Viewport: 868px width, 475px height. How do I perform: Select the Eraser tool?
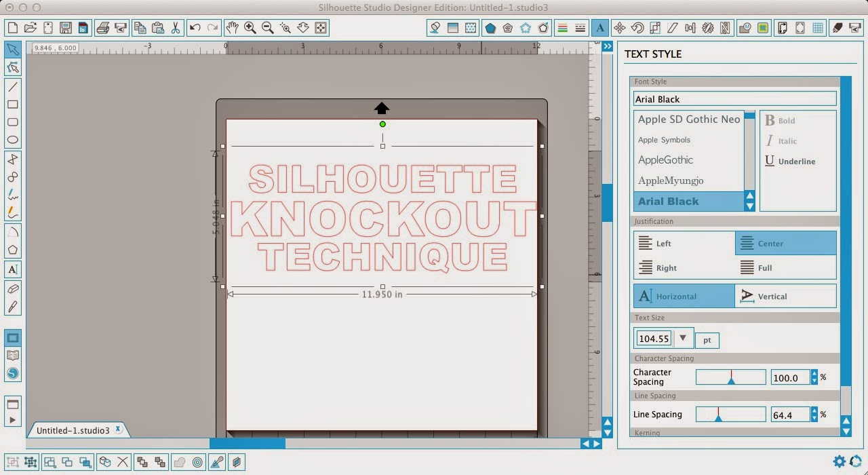pyautogui.click(x=14, y=288)
